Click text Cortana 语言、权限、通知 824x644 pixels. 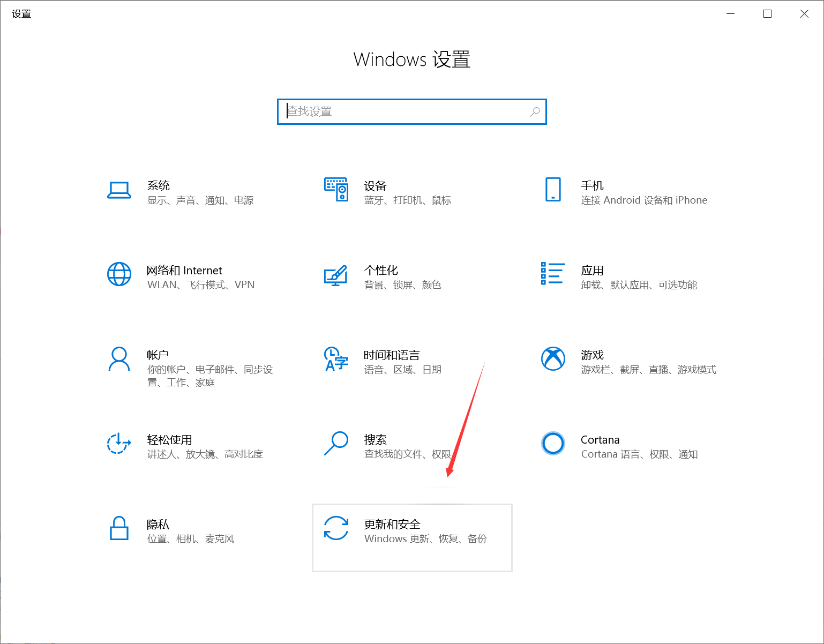coord(639,454)
